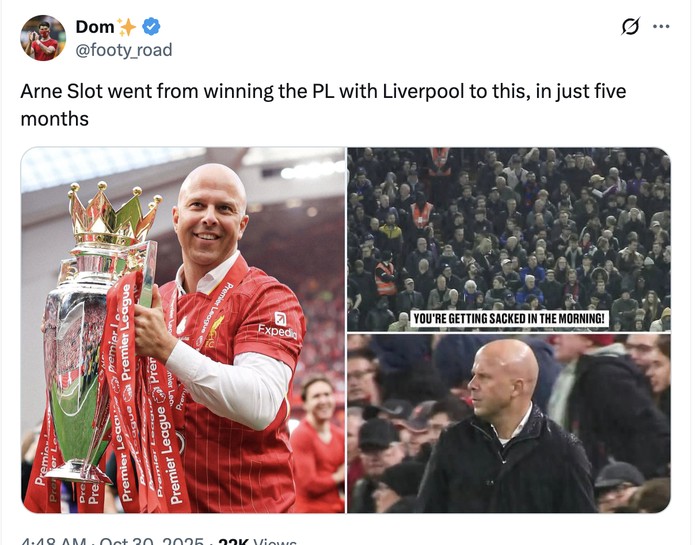Viewport: 700px width, 545px height.
Task: Click the Views count of the post
Action: 257,541
